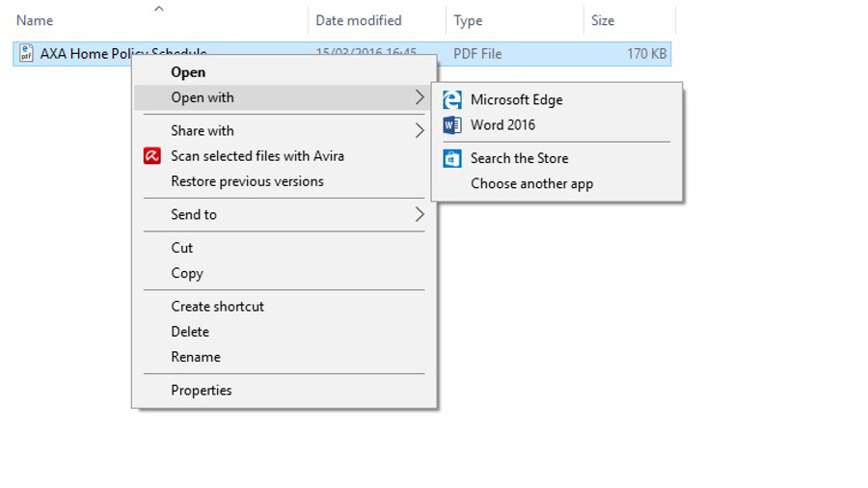The image size is (868, 488).
Task: Click the Microsoft Edge icon in submenu
Action: 451,99
